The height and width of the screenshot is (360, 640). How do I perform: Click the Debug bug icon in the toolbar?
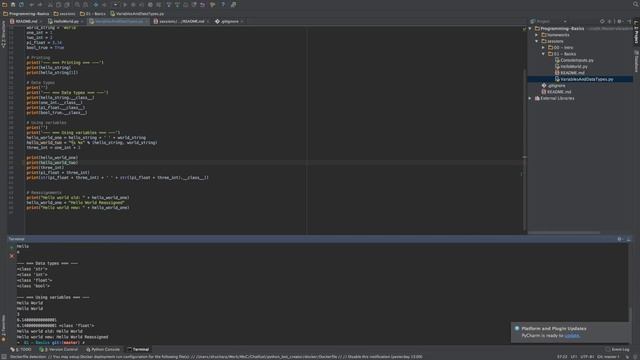click(x=133, y=4)
